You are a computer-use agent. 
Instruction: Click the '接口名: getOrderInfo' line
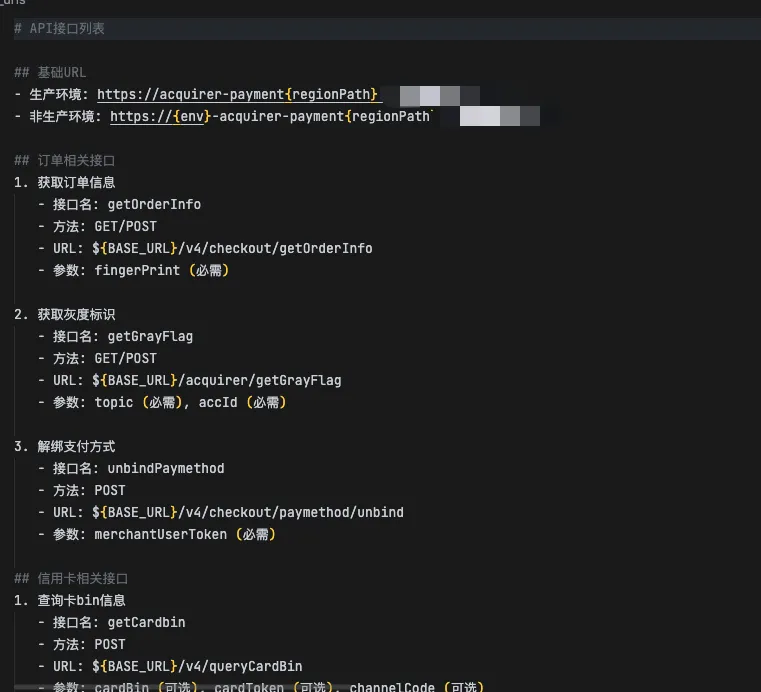tap(120, 204)
